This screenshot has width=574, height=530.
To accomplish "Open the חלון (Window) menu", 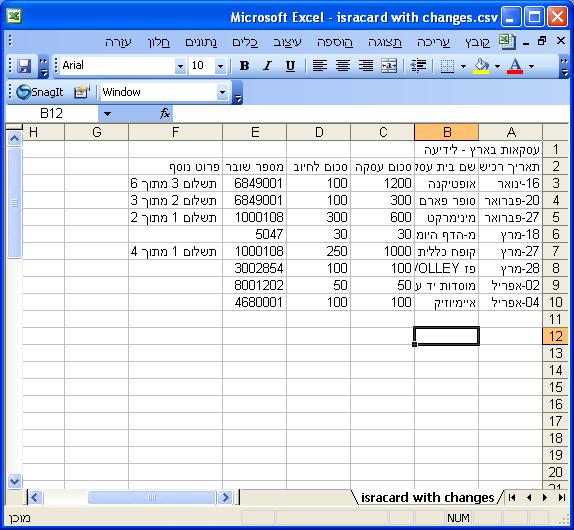I will point(159,42).
